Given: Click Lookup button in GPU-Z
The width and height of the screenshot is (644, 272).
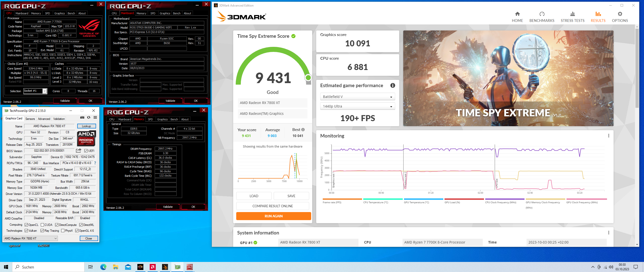Looking at the screenshot, I should coord(86,126).
